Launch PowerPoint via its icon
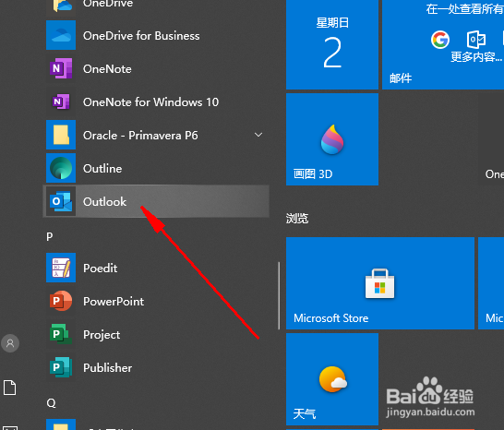504x430 pixels. pos(61,301)
